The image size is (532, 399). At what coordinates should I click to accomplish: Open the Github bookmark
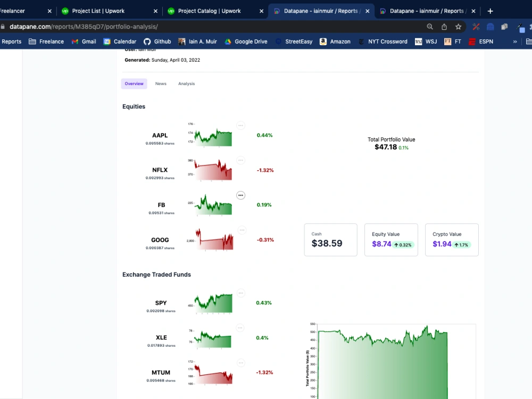tap(157, 41)
